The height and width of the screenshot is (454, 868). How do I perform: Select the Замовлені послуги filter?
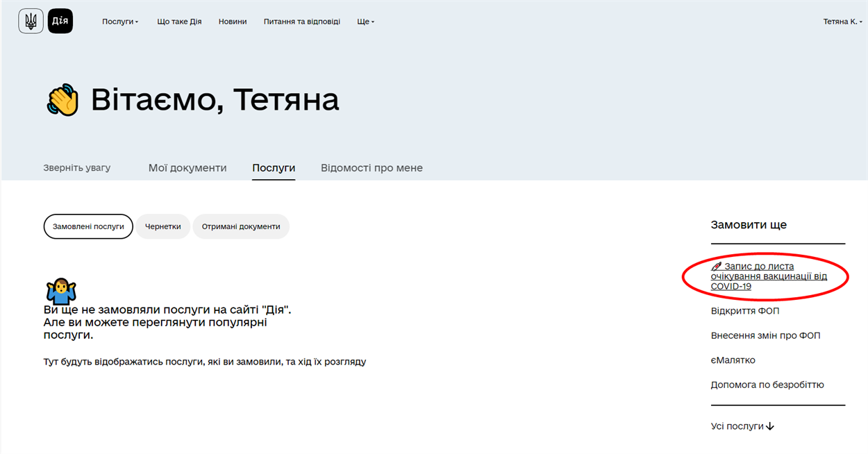click(88, 226)
